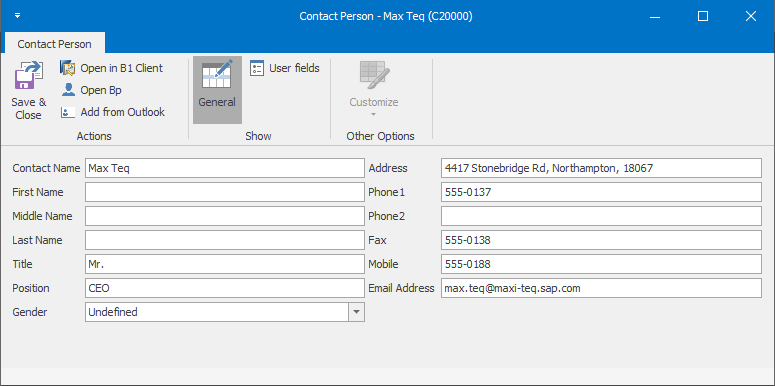Click the Actions group label
The image size is (775, 386).
click(94, 136)
